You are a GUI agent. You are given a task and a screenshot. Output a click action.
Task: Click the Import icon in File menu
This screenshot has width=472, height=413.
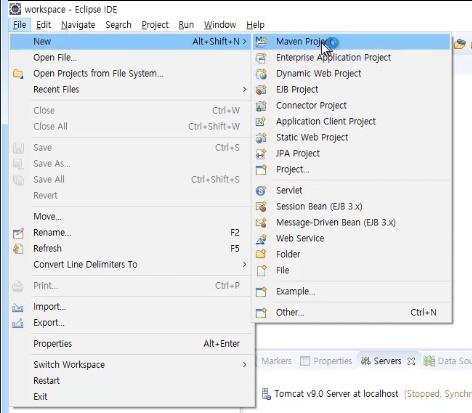[x=18, y=307]
